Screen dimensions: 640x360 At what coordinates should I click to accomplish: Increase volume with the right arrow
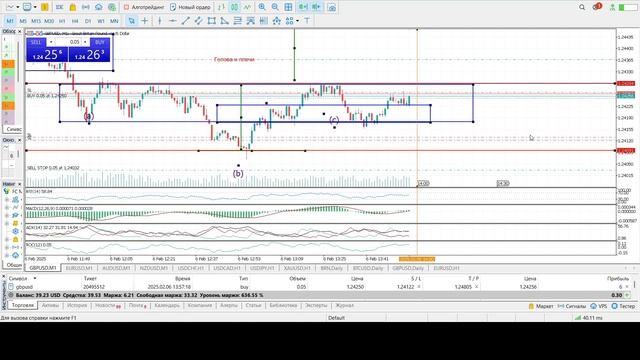tap(85, 42)
